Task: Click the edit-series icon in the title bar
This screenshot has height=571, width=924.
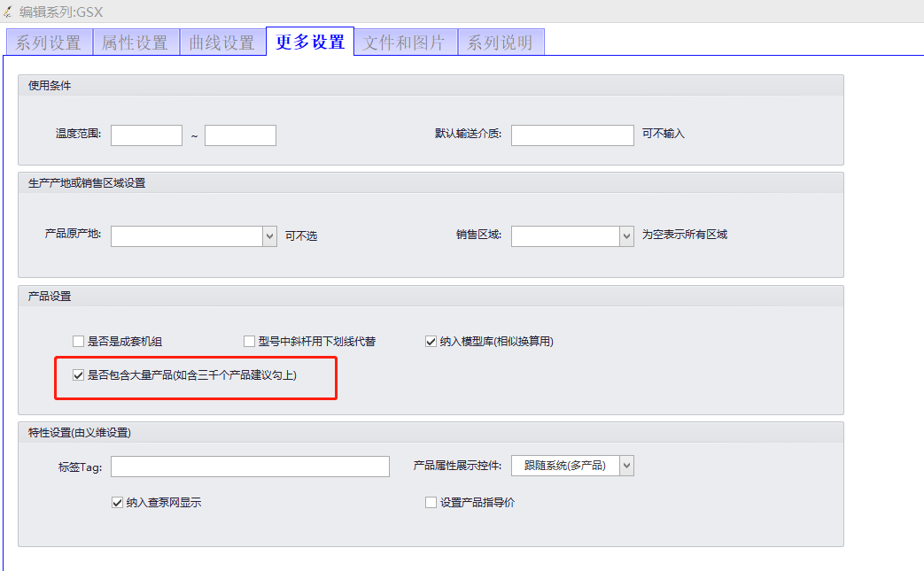Action: (8, 12)
